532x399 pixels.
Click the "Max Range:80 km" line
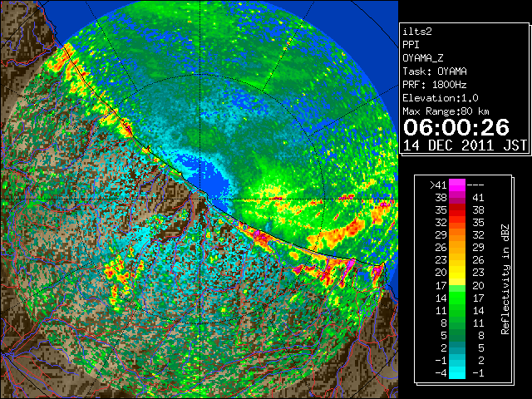(446, 111)
